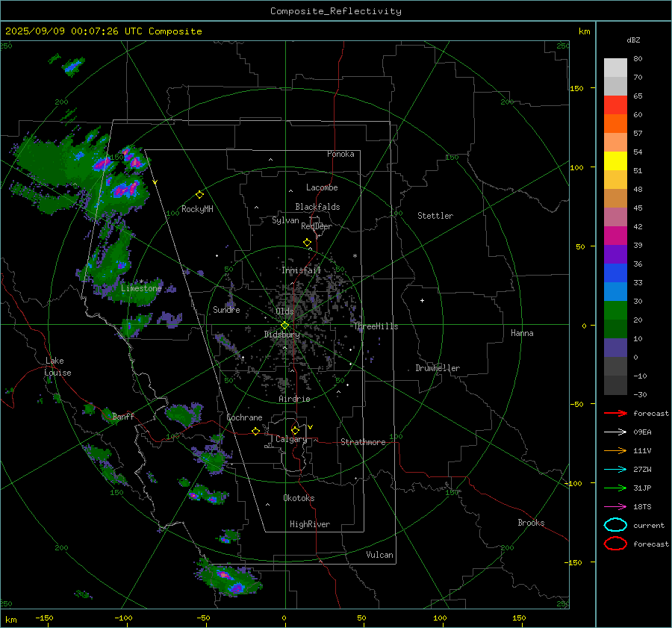Click the storm echo west of Okotoks

coord(208,494)
